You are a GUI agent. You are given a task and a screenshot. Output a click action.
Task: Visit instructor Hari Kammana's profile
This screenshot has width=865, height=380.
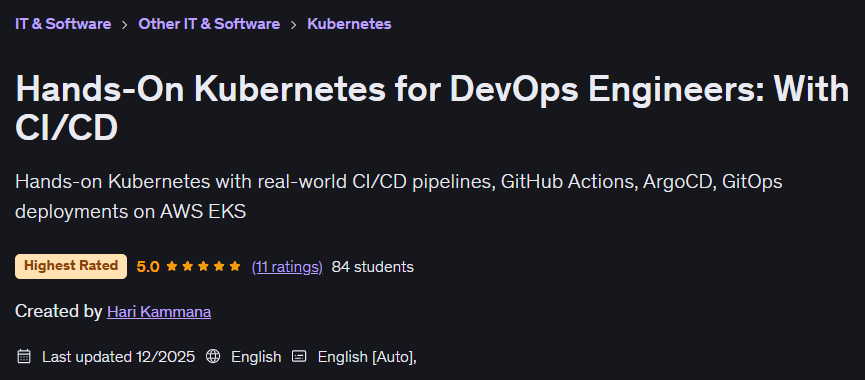(159, 312)
